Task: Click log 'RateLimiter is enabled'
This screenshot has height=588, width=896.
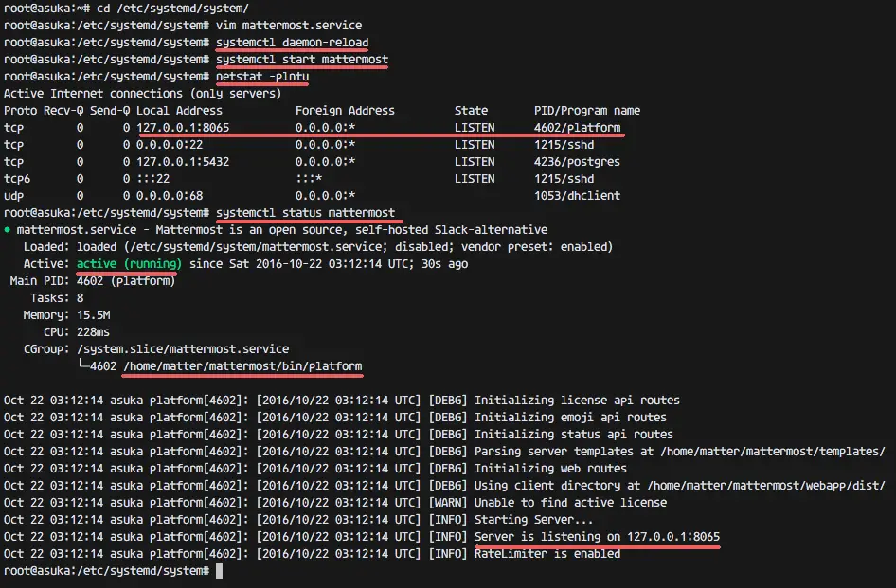Action: tap(547, 554)
